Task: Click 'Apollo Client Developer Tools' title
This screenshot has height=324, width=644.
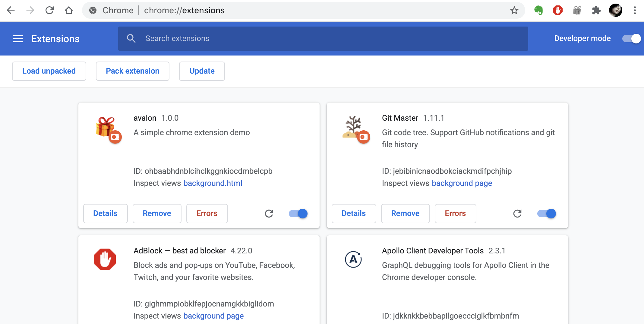Action: point(433,251)
